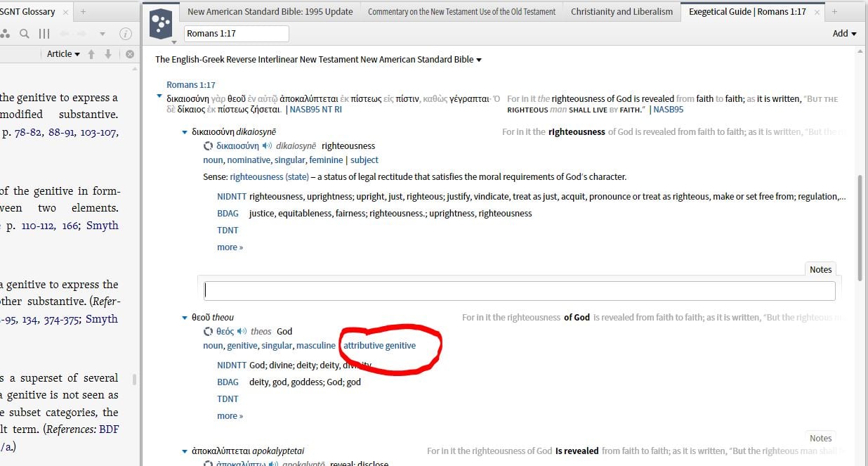Click the three-dot icon in Glossary toolbar
The height and width of the screenshot is (466, 868).
[6, 34]
